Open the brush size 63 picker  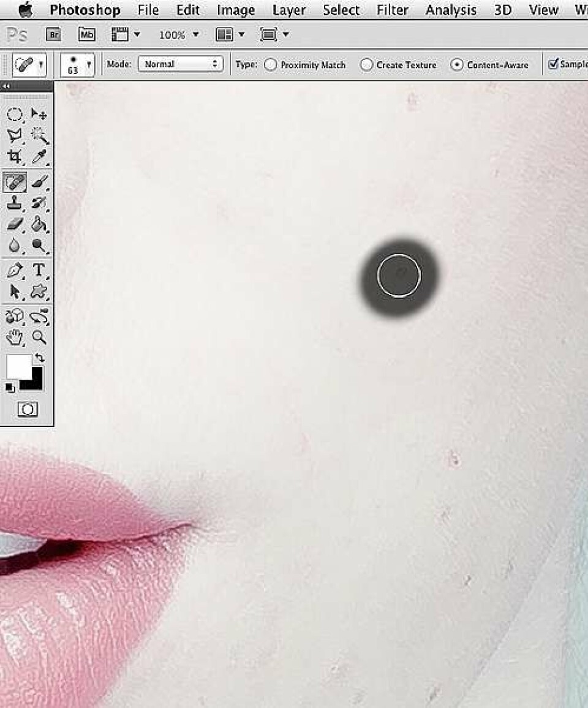[x=77, y=65]
